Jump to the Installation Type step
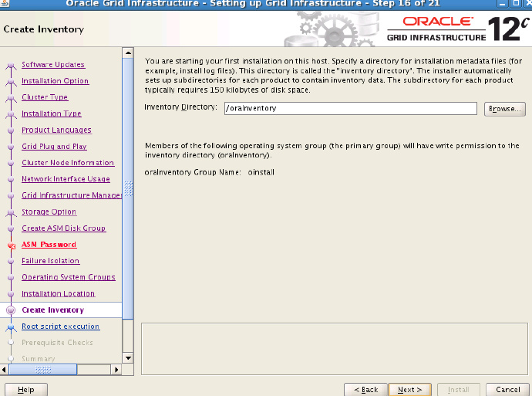The height and width of the screenshot is (396, 532). (52, 113)
